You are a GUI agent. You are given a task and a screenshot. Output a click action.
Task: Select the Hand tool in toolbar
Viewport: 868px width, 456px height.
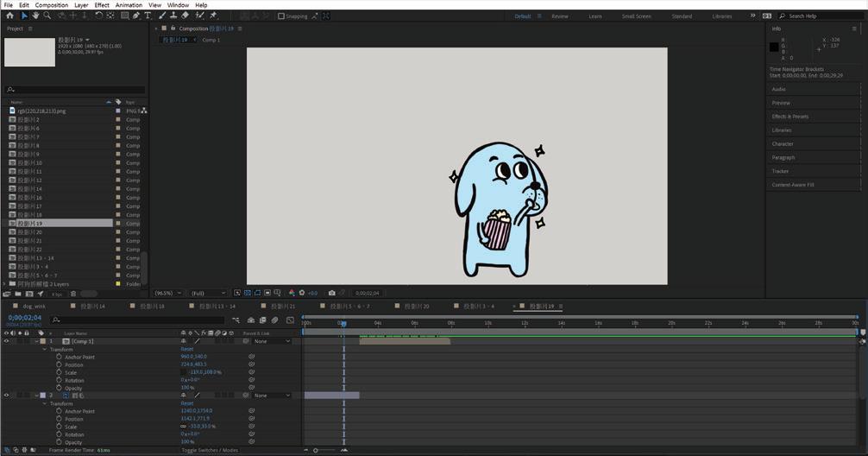coord(35,16)
